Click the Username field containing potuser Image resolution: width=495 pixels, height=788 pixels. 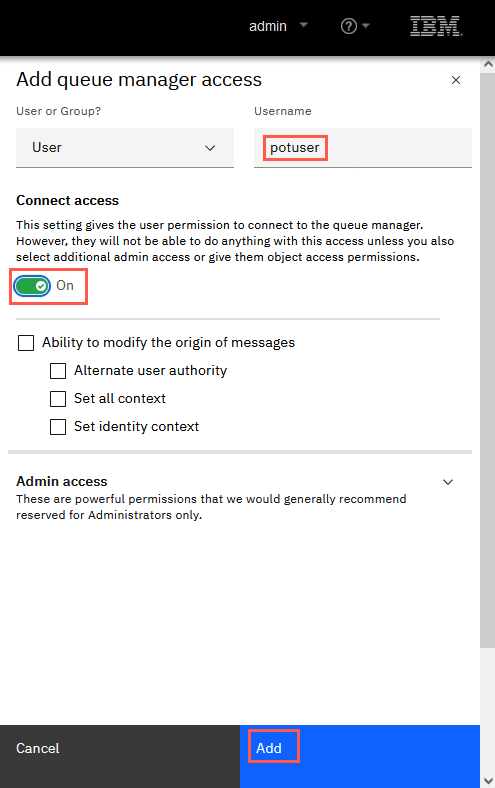(363, 148)
